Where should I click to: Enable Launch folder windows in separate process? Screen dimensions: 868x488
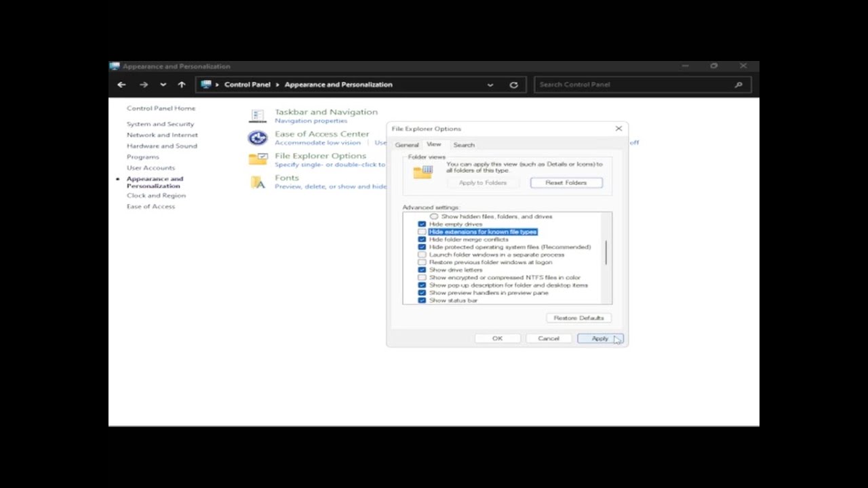(422, 255)
